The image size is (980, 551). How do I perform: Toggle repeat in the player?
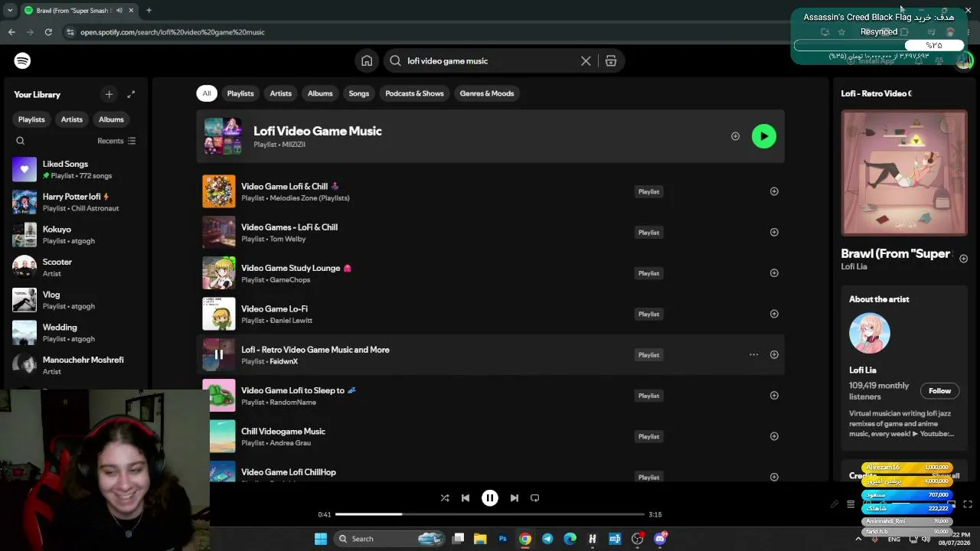coord(535,497)
